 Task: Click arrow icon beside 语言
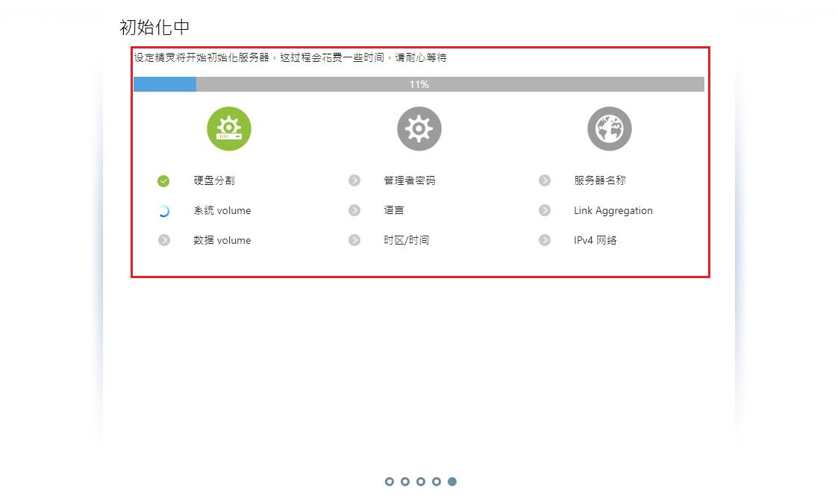pos(354,210)
